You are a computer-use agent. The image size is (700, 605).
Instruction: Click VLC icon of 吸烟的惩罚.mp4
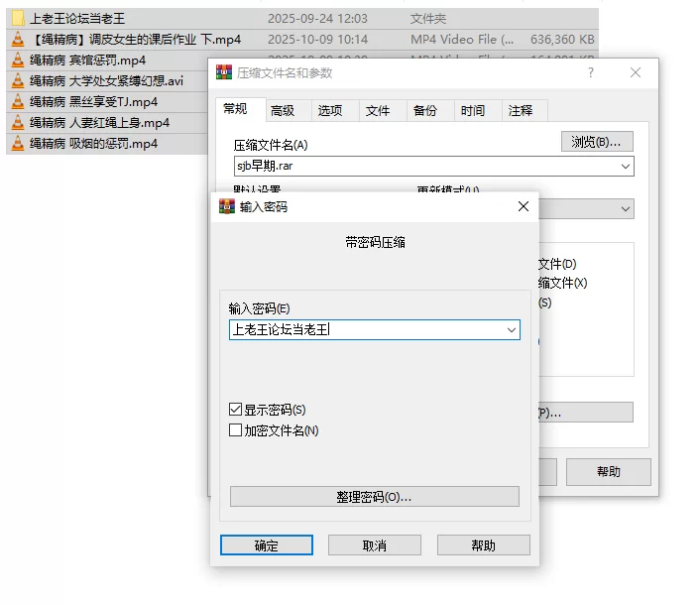click(x=18, y=144)
